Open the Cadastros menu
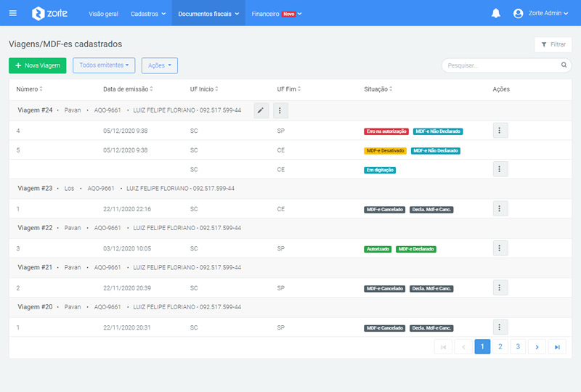Screen dimensions: 581x392 [x=148, y=13]
